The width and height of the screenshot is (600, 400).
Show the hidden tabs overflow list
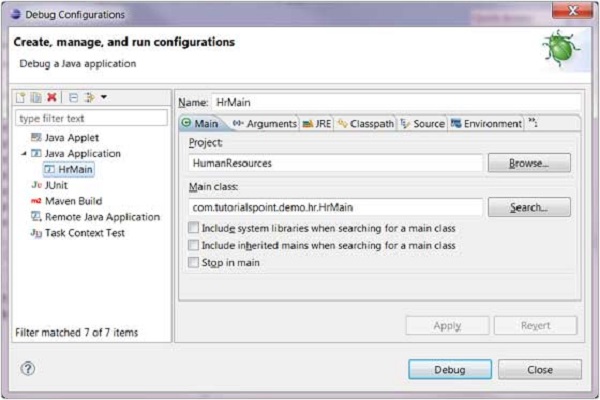[533, 123]
